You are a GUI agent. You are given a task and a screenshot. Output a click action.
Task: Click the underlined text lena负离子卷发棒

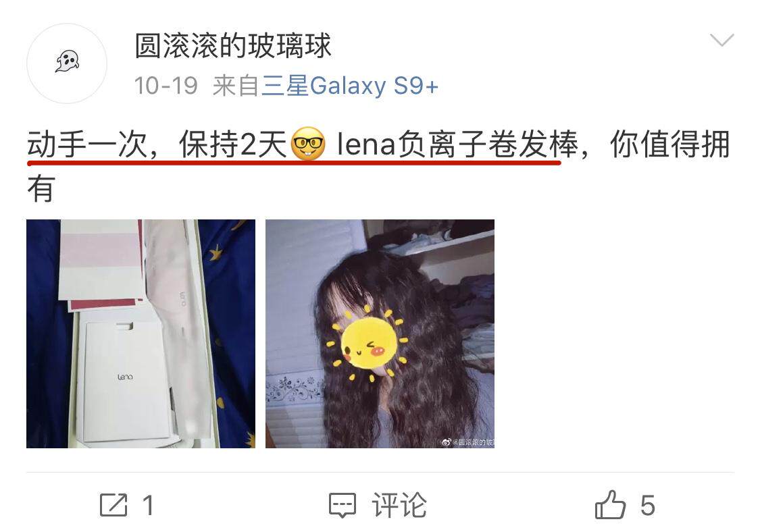pos(457,144)
